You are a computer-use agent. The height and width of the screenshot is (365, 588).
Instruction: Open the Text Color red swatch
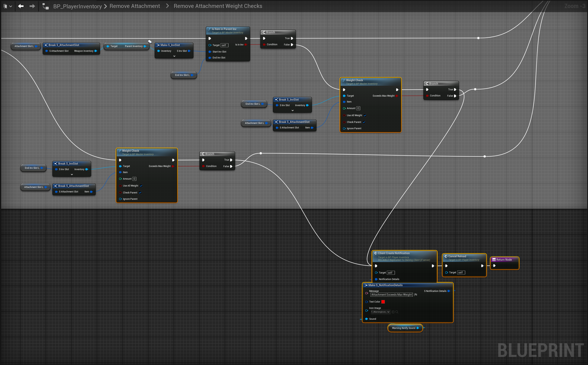pyautogui.click(x=383, y=302)
